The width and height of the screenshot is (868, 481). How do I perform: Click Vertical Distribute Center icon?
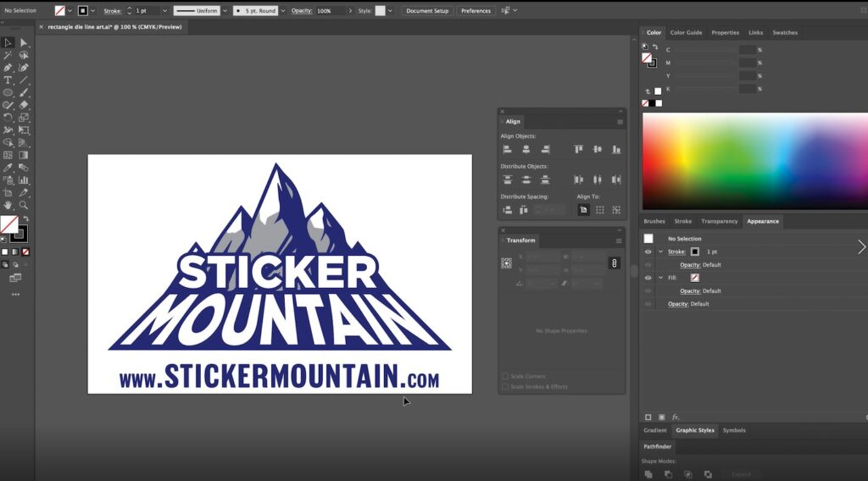(526, 180)
